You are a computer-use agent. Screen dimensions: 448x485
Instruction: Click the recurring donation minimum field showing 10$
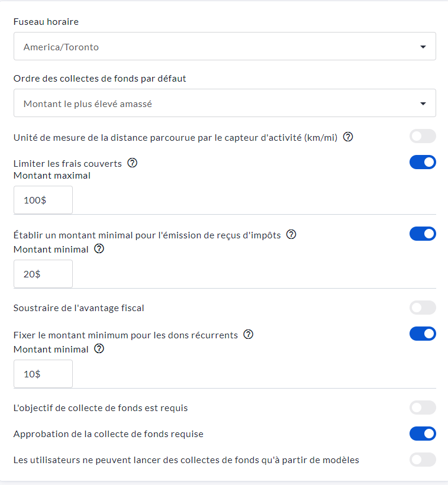(43, 374)
